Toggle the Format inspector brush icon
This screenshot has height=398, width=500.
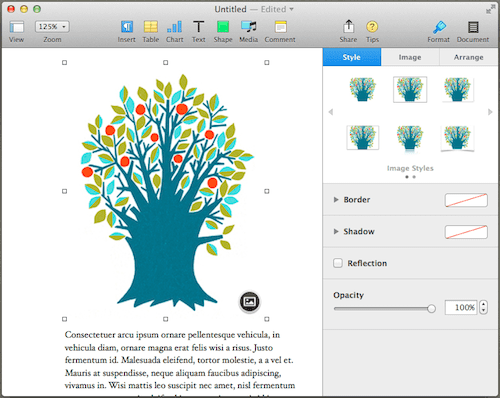[x=439, y=27]
